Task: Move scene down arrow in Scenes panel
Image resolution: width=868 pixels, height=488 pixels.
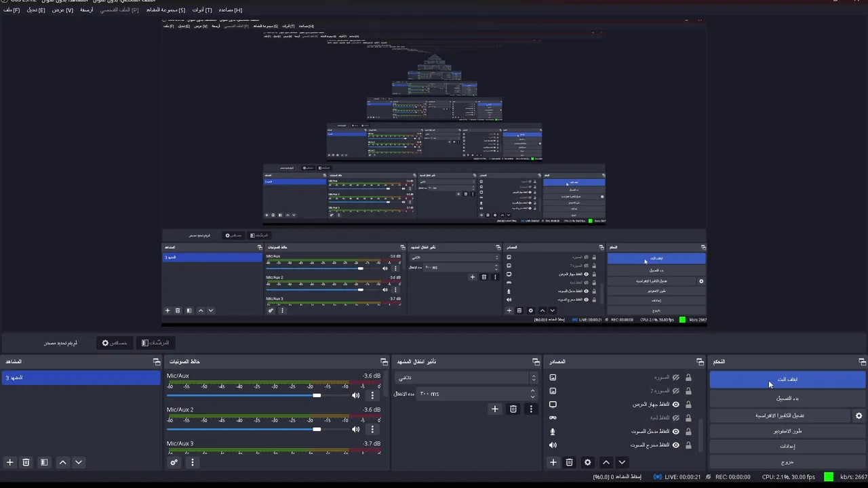Action: tap(79, 462)
